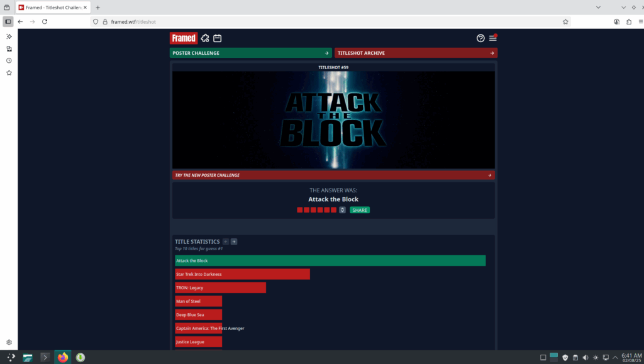Click Try the New Poster Challenge banner

pos(333,175)
